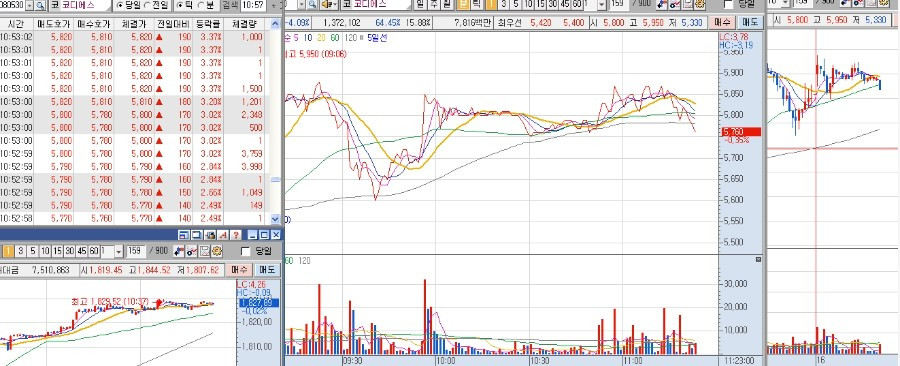Select 10 minute interval in bottom-left chart
The height and width of the screenshot is (366, 900).
[45, 251]
